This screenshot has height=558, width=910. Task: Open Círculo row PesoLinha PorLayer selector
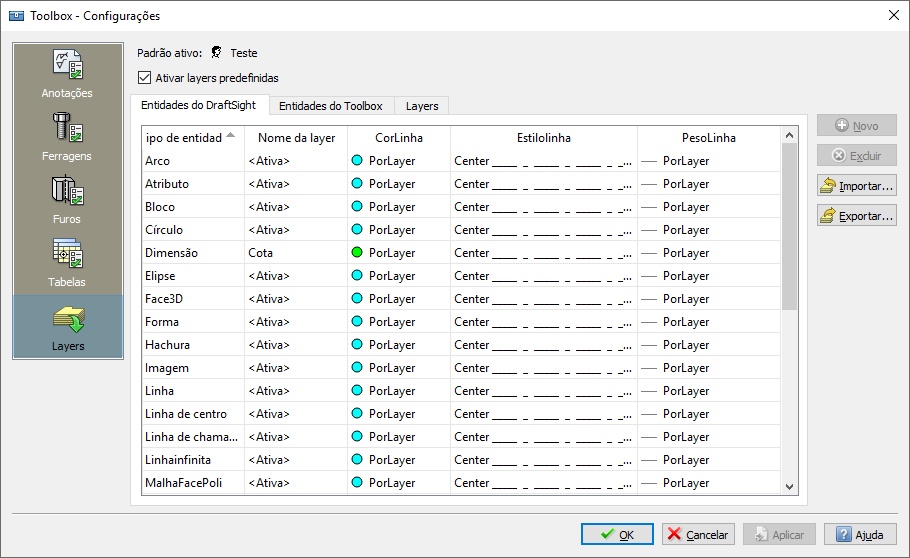(x=709, y=230)
